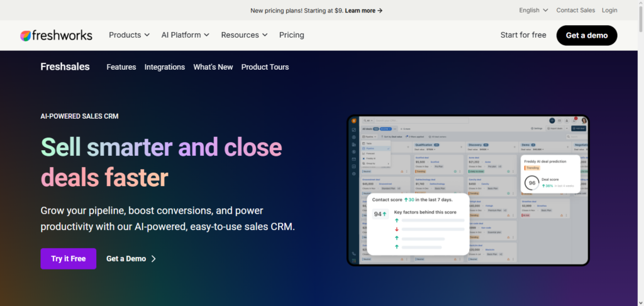Screen dimensions: 644x306
Task: Click the purple Try it Free button
Action: pos(68,259)
